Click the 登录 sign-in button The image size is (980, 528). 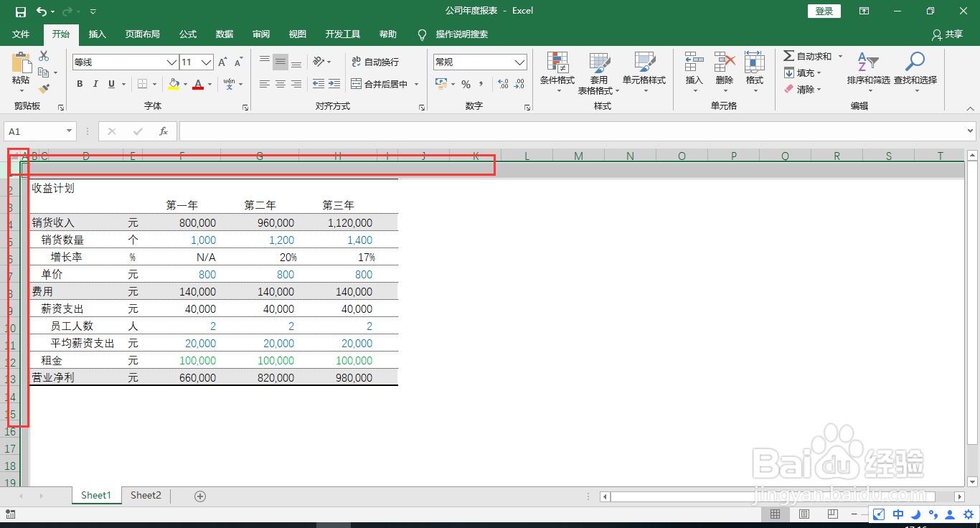[x=824, y=11]
